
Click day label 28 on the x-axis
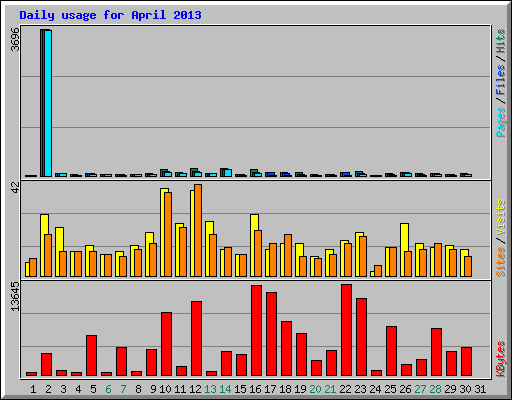tap(435, 389)
